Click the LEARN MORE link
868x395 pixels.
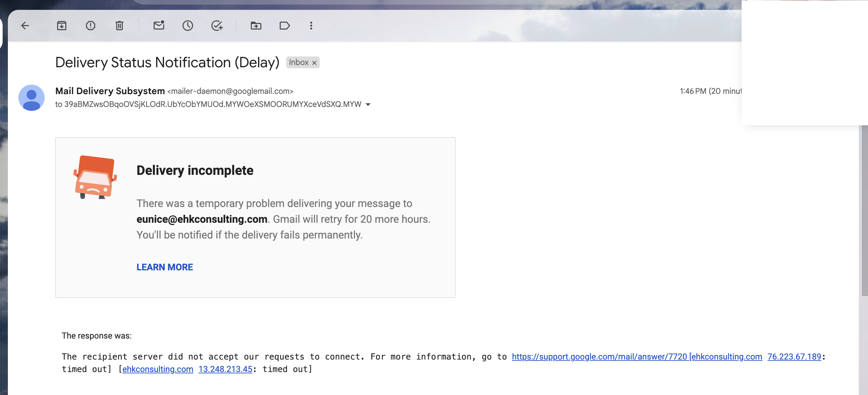coord(164,267)
